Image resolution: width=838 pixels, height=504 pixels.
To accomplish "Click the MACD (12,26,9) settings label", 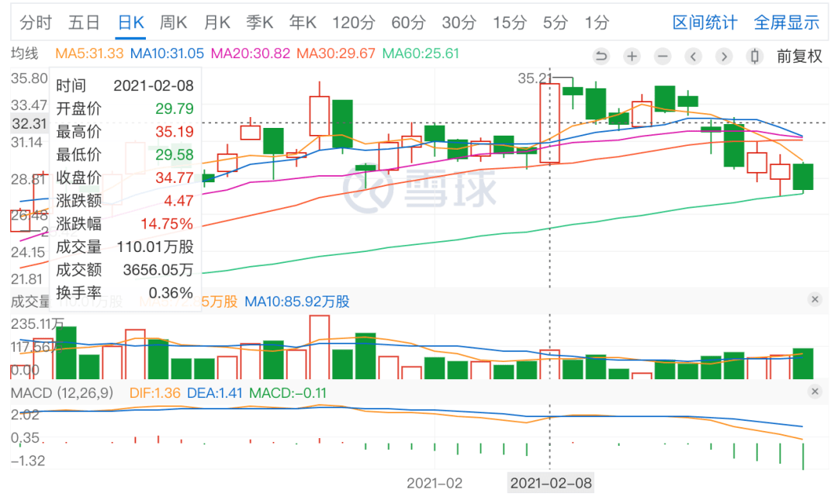I will [62, 393].
